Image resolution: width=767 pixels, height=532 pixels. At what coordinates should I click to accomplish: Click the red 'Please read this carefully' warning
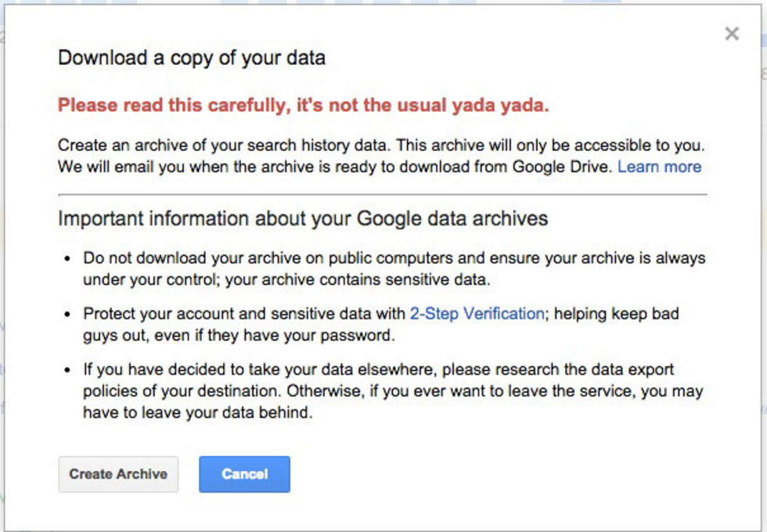pyautogui.click(x=303, y=106)
